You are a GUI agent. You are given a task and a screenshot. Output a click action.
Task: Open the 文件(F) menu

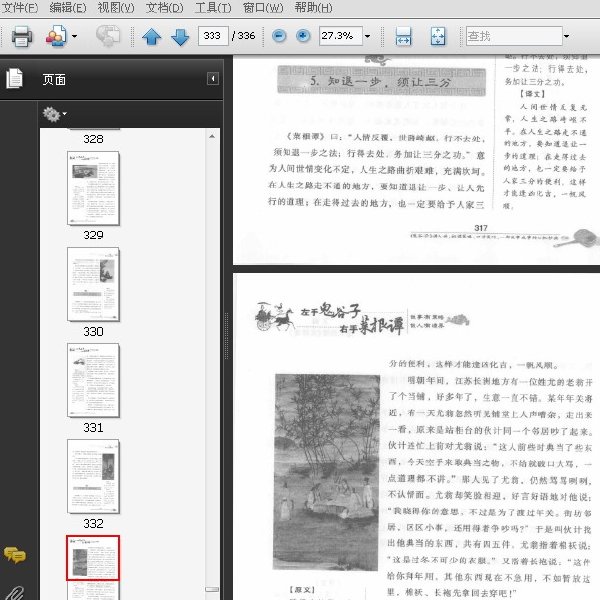pyautogui.click(x=20, y=8)
